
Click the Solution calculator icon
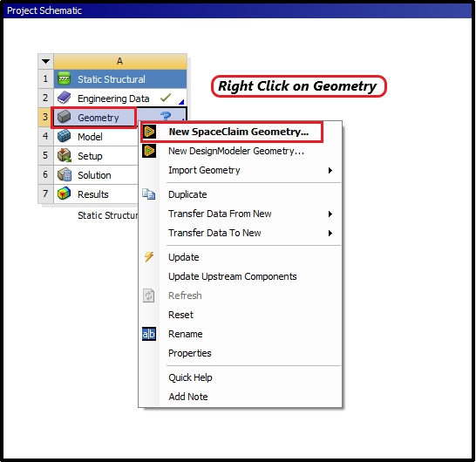(x=65, y=174)
